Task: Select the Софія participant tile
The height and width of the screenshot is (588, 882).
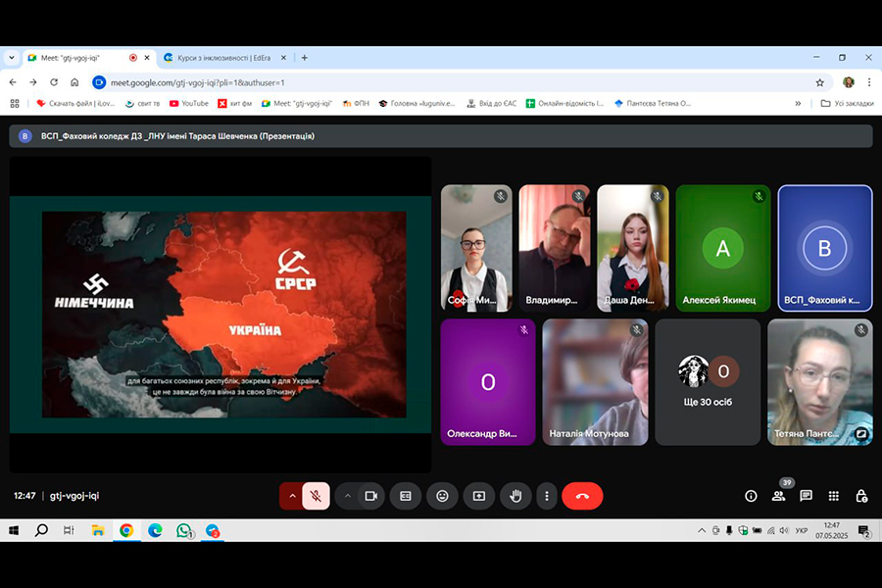Action: (476, 248)
